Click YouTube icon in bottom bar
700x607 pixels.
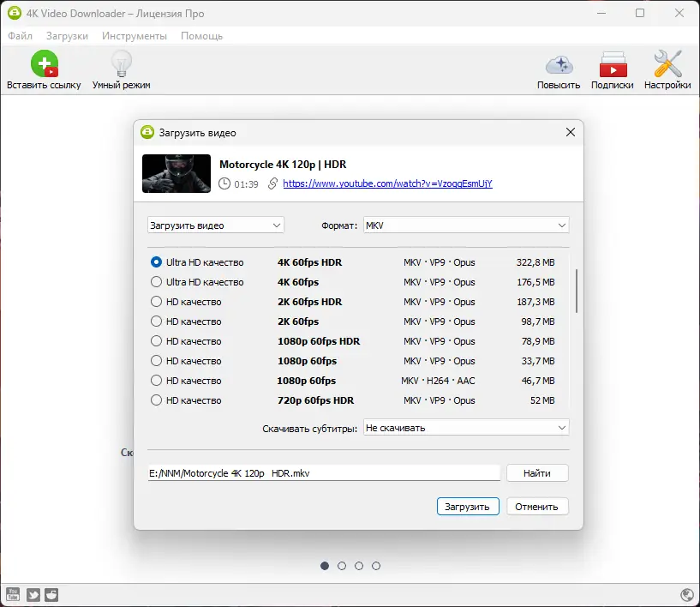[x=13, y=594]
